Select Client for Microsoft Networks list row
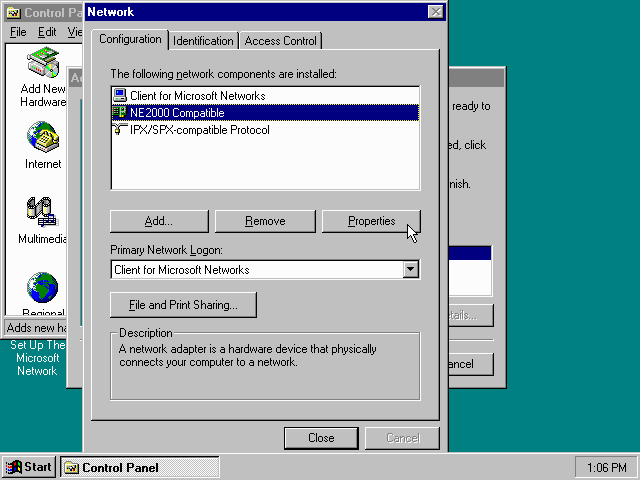Screen dimensions: 640x480 (265, 96)
